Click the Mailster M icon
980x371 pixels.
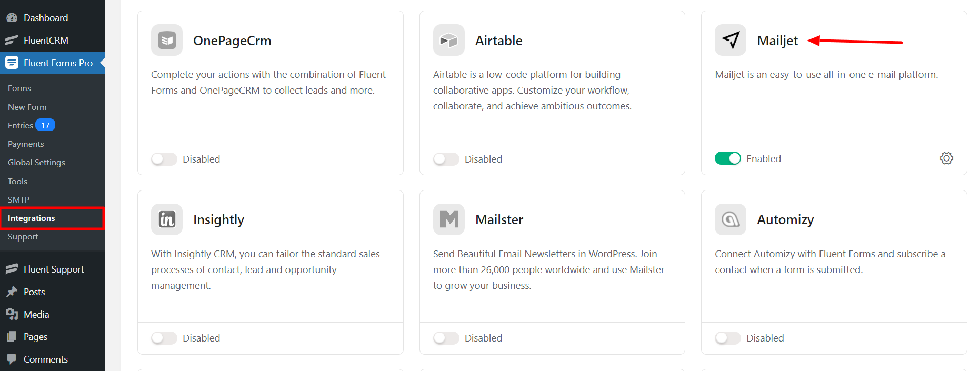(x=448, y=219)
